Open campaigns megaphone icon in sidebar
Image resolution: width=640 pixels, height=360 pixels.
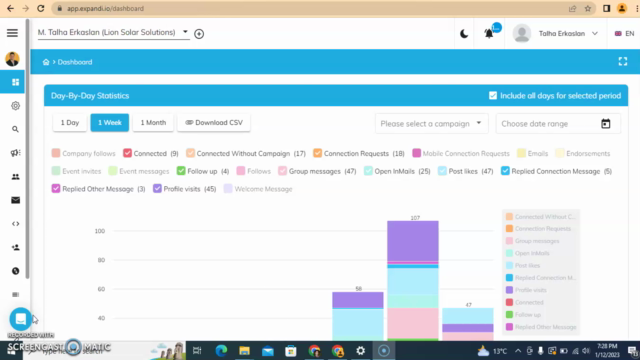[x=16, y=153]
